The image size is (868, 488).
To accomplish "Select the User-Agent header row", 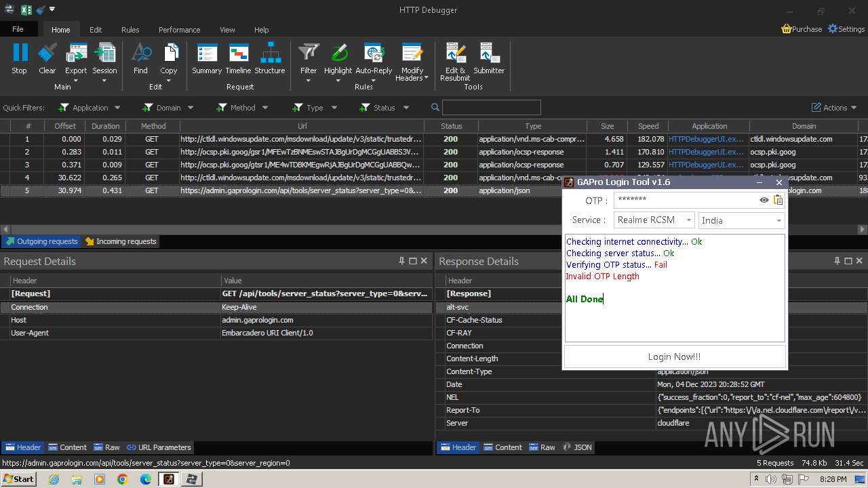I will point(216,333).
